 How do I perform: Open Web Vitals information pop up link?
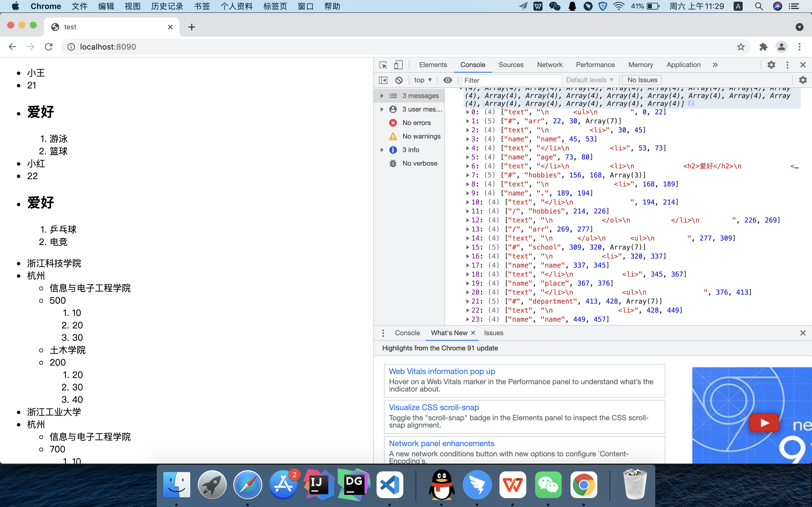[442, 371]
